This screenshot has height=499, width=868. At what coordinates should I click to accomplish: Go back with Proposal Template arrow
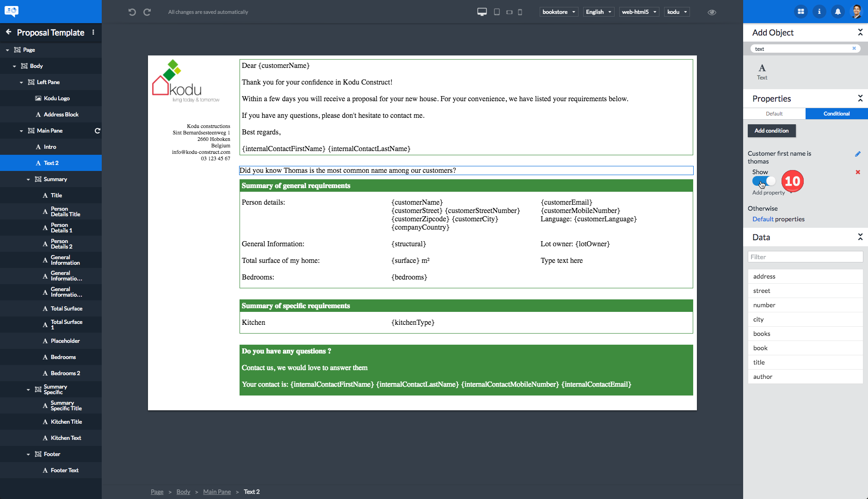coord(8,32)
